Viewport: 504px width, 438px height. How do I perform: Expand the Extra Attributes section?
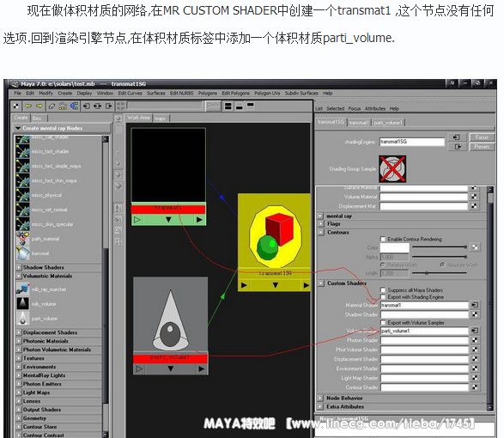(x=320, y=407)
